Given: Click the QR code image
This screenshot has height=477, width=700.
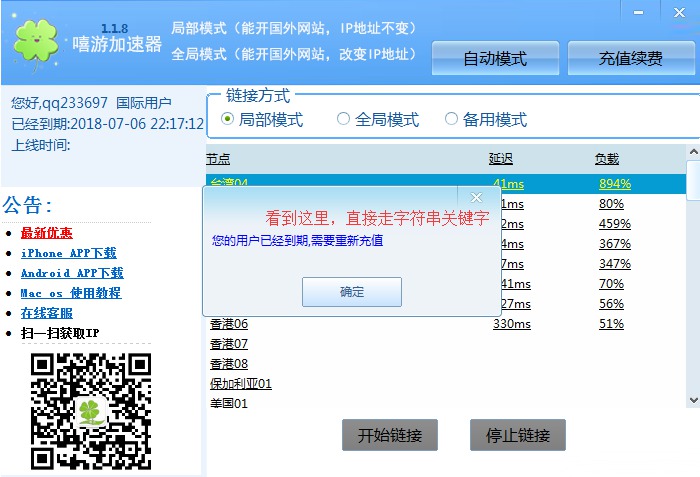Looking at the screenshot, I should 91,411.
